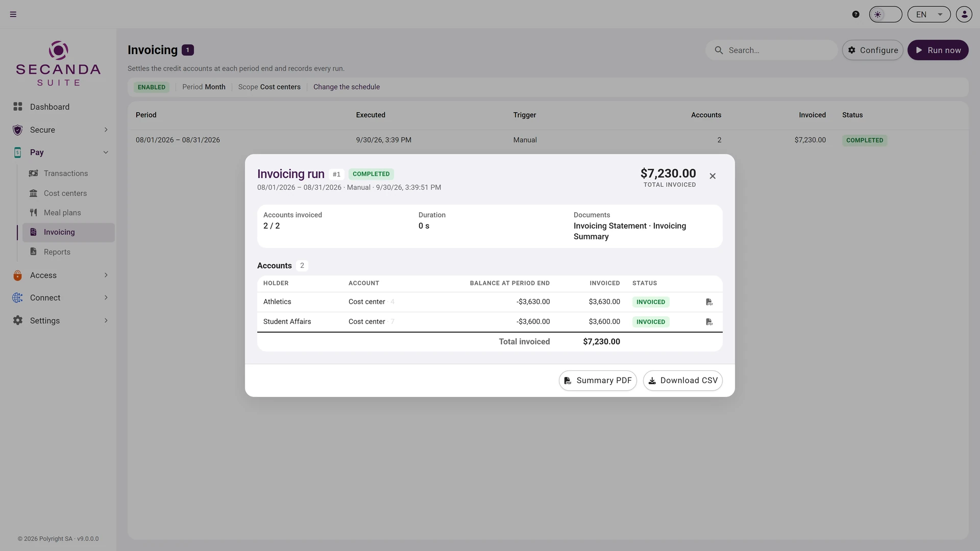
Task: Click the Secanda Suite logo
Action: (x=58, y=63)
